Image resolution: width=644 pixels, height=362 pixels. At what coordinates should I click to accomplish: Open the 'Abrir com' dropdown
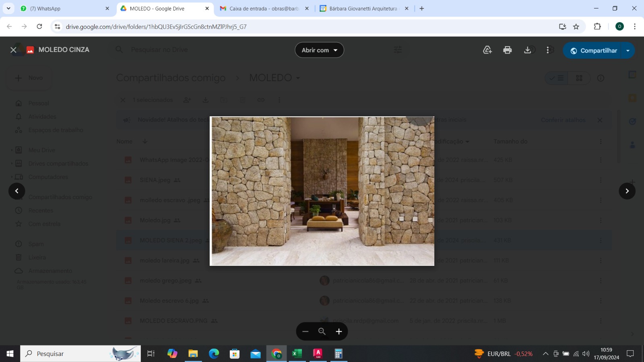coord(319,50)
